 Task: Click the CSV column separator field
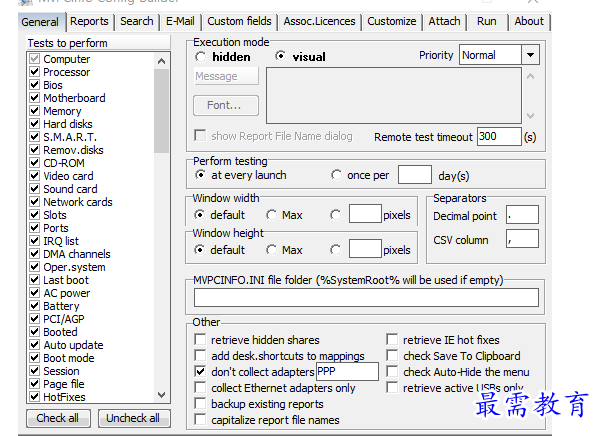[x=522, y=238]
